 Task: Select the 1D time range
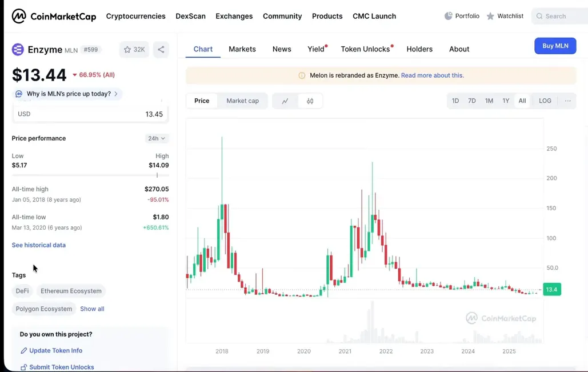pos(455,101)
